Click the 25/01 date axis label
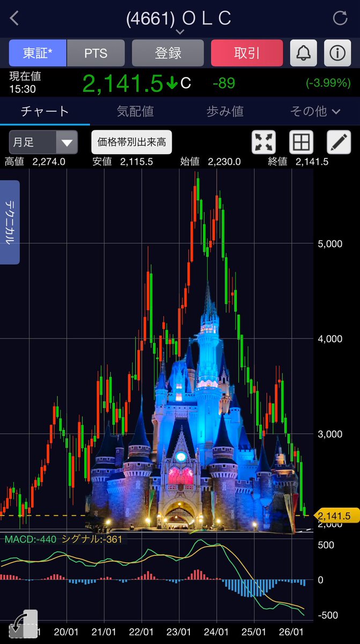The image size is (360, 644). pos(254,632)
